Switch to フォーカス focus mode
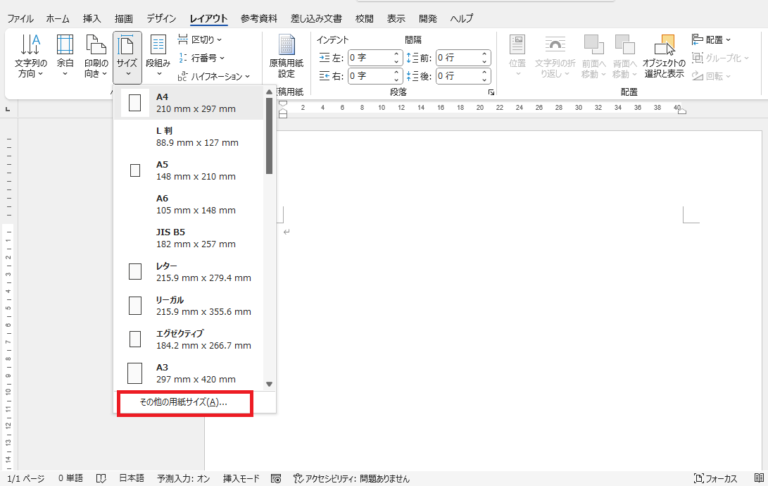 716,479
